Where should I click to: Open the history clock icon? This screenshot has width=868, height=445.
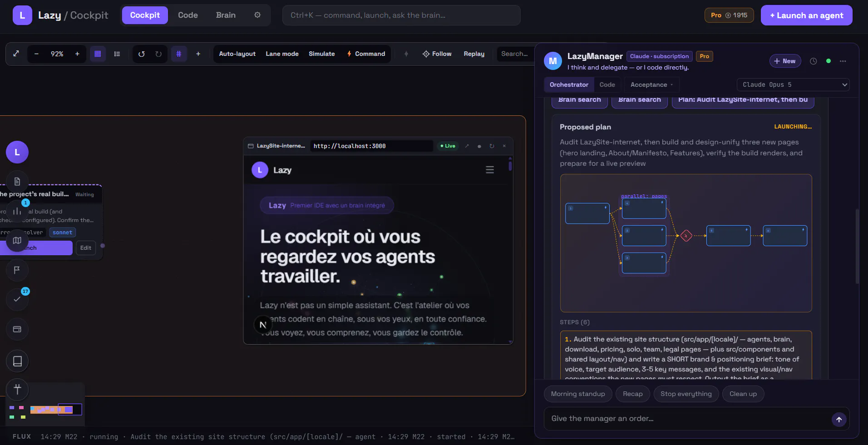pyautogui.click(x=814, y=61)
